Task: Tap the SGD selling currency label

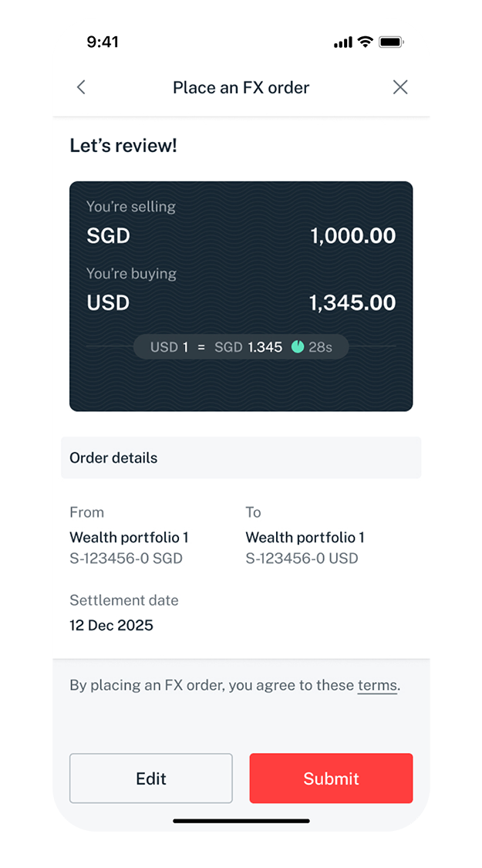Action: click(109, 235)
